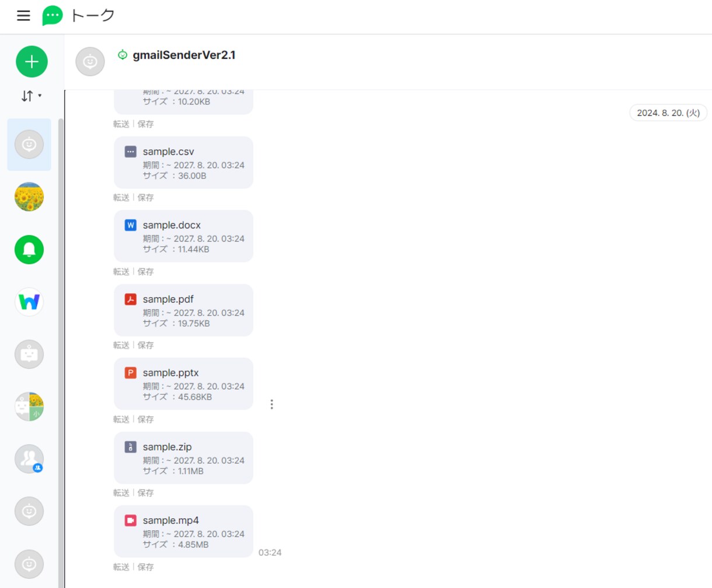
Task: Click 保存 under sample.pptx
Action: click(x=146, y=419)
